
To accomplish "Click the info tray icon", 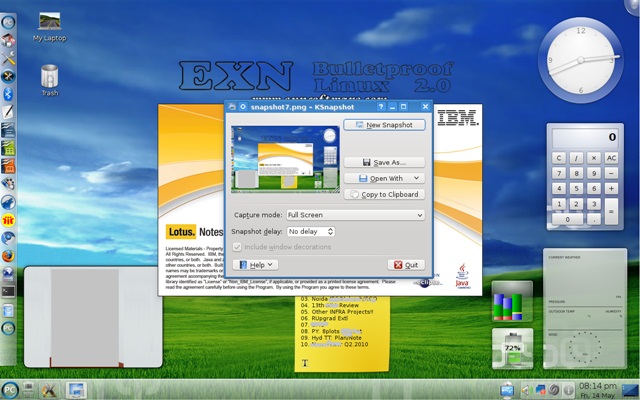I will pos(569,390).
